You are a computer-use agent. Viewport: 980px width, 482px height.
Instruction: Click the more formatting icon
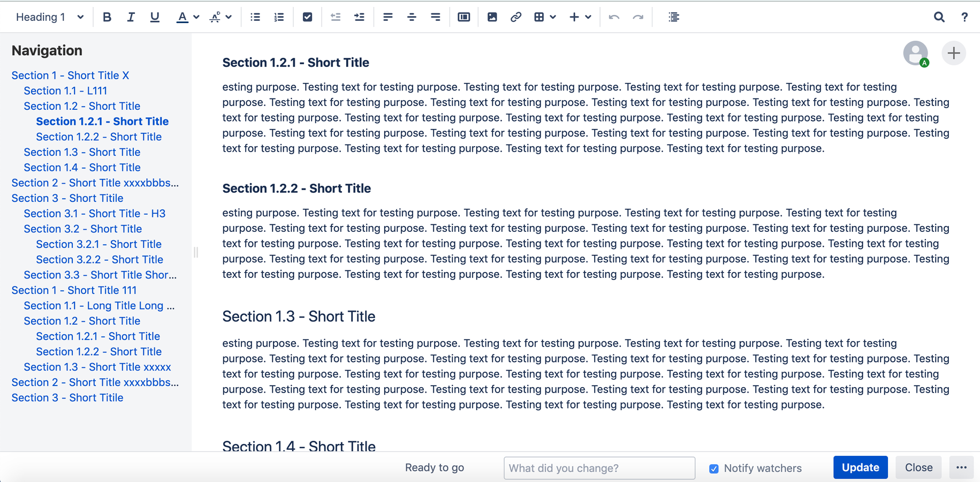[x=215, y=17]
